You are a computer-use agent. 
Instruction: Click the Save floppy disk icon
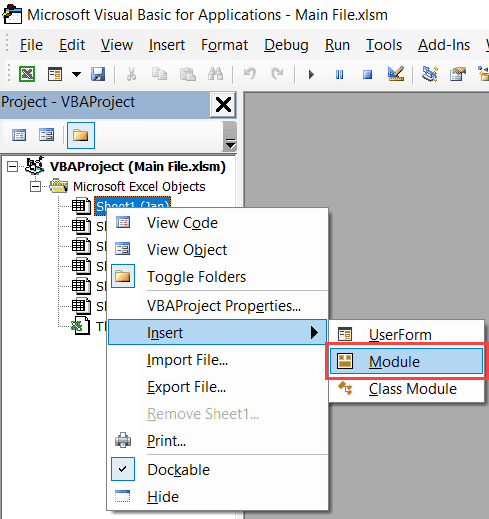click(98, 74)
